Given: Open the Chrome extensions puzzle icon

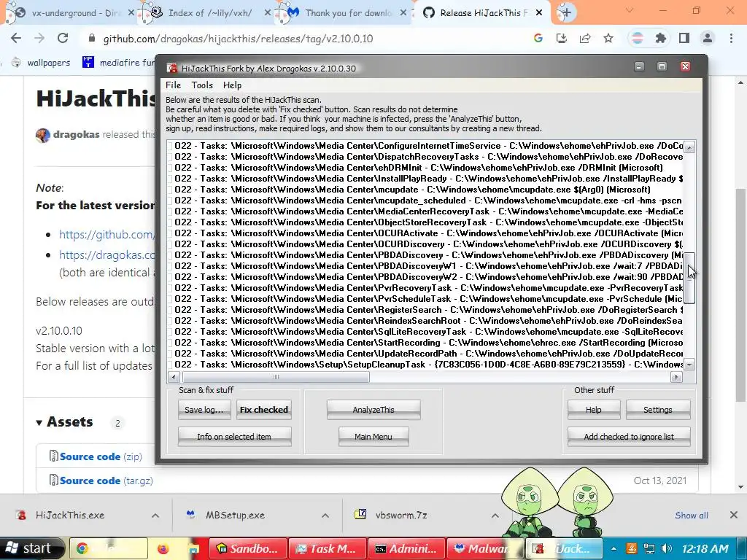Looking at the screenshot, I should click(661, 39).
